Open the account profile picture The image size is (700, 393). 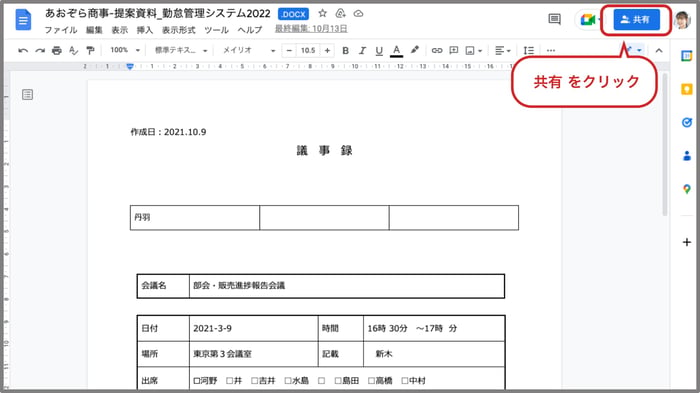682,20
